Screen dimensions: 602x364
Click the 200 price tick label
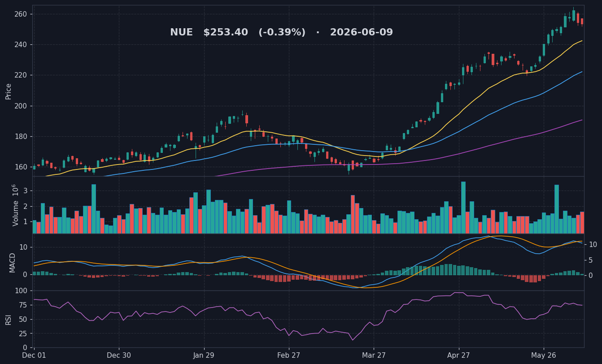click(21, 106)
